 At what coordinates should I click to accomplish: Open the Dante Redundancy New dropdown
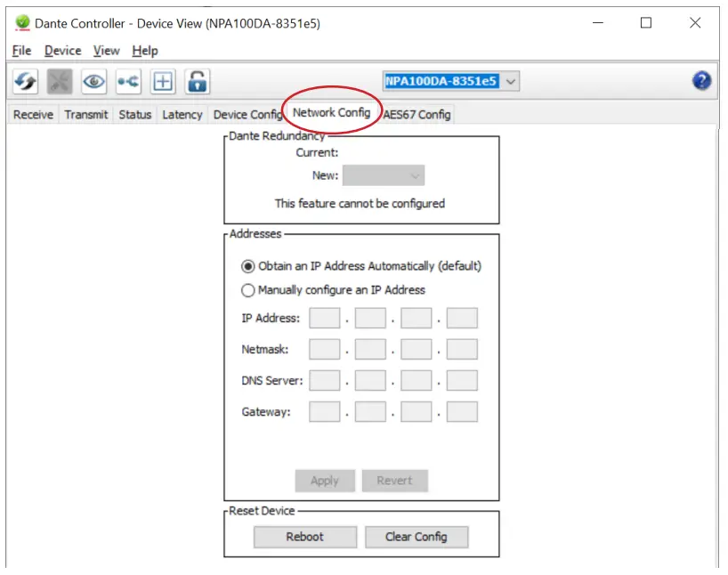[x=384, y=175]
